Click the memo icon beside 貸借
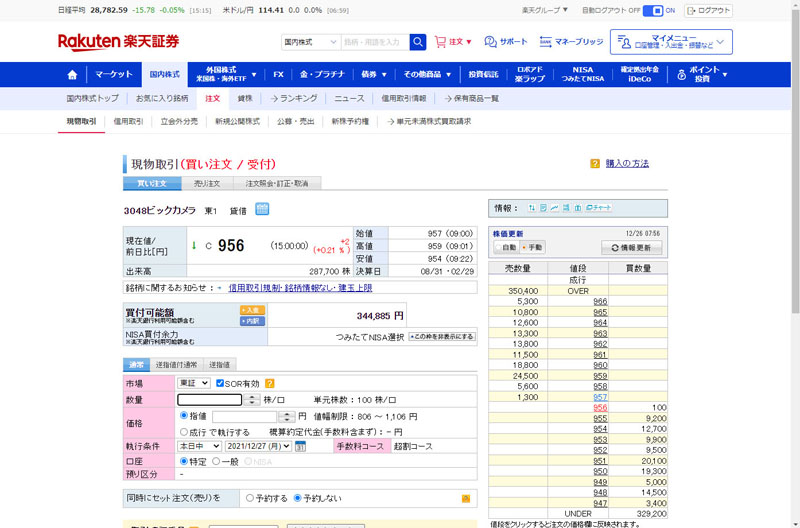Screen dimensions: 800x528 click(x=262, y=209)
